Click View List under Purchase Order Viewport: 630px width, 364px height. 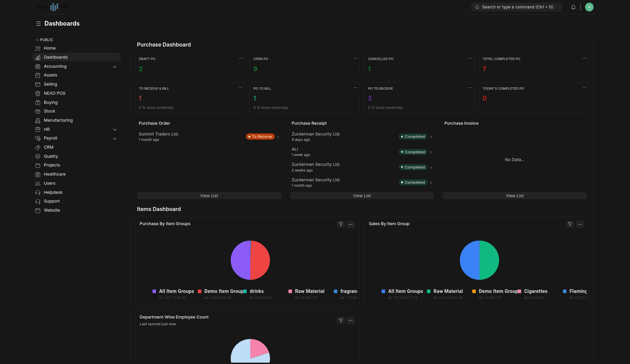click(x=209, y=196)
